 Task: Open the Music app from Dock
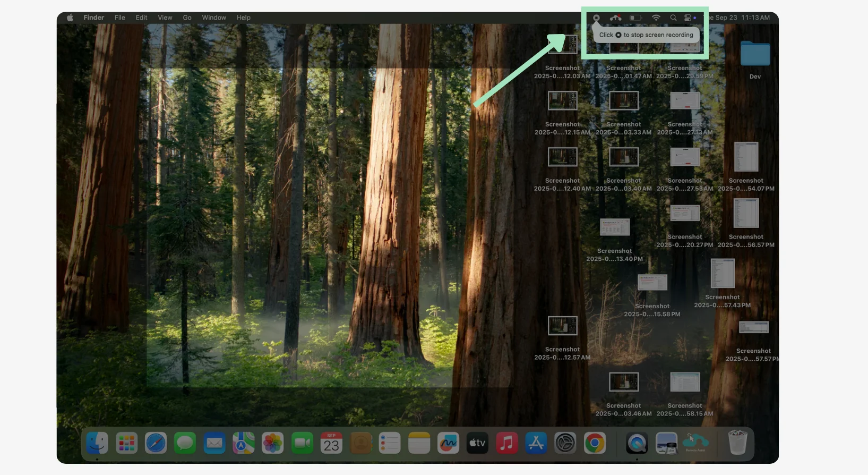(506, 443)
